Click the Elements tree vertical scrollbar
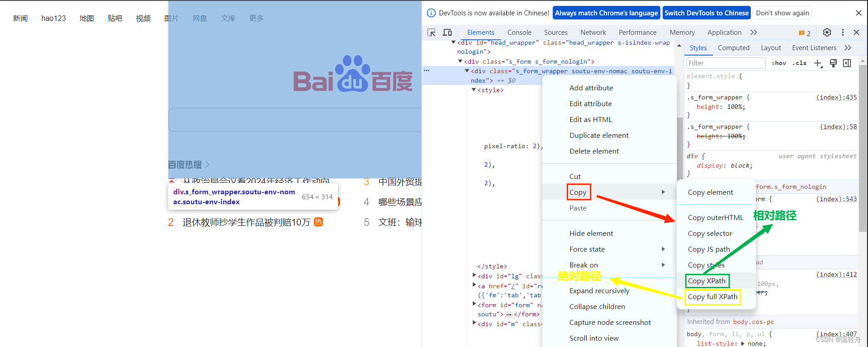868x347 pixels. [679, 149]
